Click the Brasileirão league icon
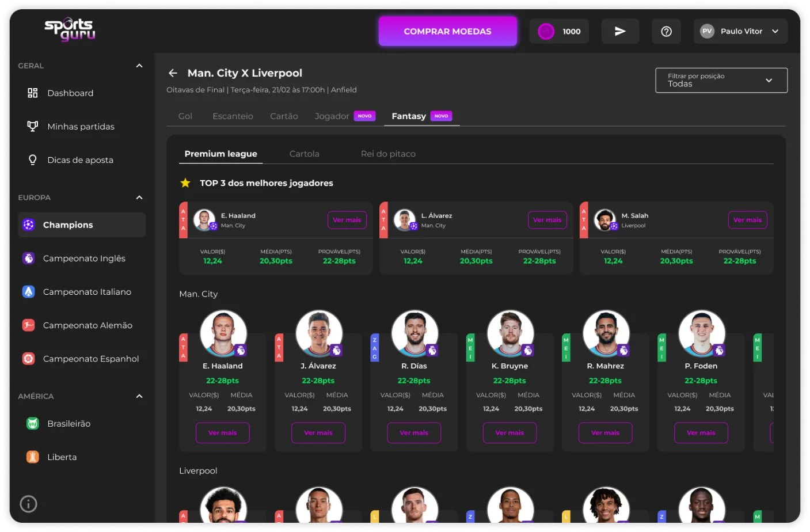The width and height of the screenshot is (810, 532). (x=33, y=423)
